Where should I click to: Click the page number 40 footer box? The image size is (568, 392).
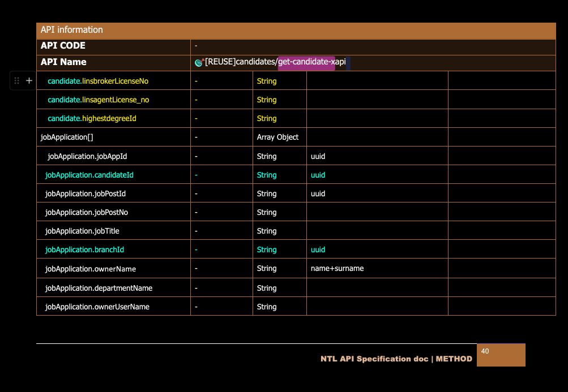point(501,355)
